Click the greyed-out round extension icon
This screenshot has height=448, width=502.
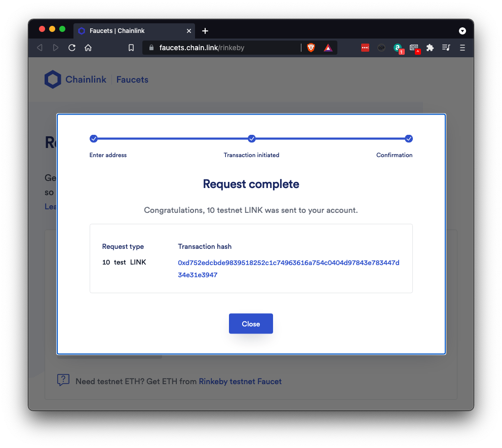pos(381,48)
